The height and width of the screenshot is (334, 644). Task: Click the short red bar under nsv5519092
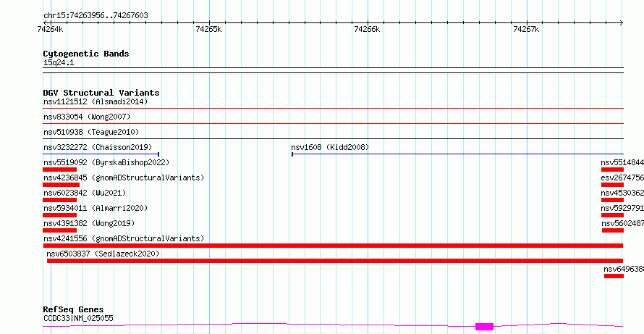[60, 170]
